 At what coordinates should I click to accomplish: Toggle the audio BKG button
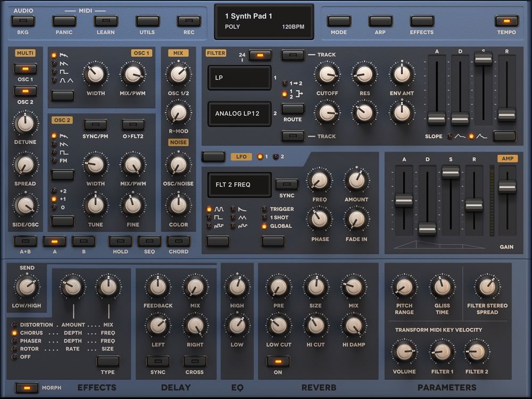(23, 21)
